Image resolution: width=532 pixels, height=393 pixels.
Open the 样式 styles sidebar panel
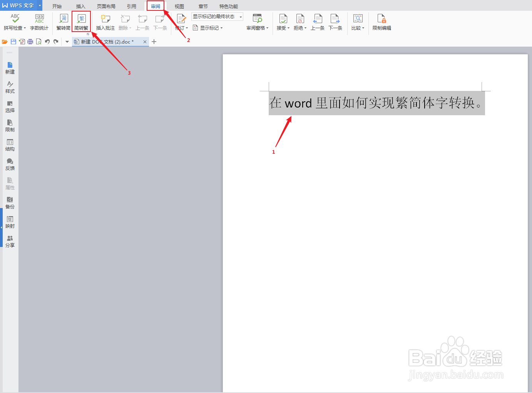10,87
